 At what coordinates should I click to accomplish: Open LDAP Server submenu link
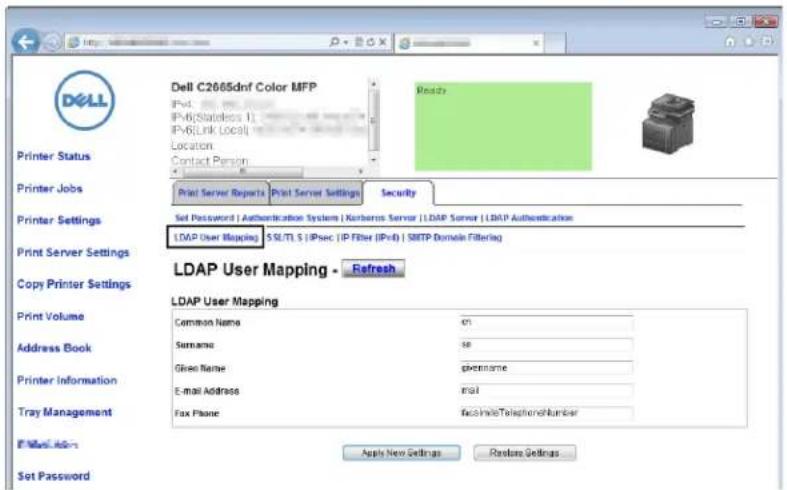coord(450,218)
